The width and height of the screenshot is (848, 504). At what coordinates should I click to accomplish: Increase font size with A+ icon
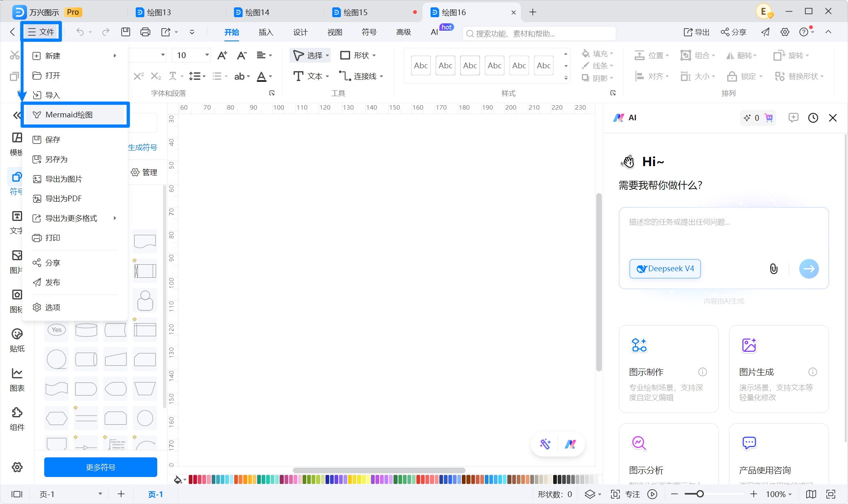[x=222, y=55]
